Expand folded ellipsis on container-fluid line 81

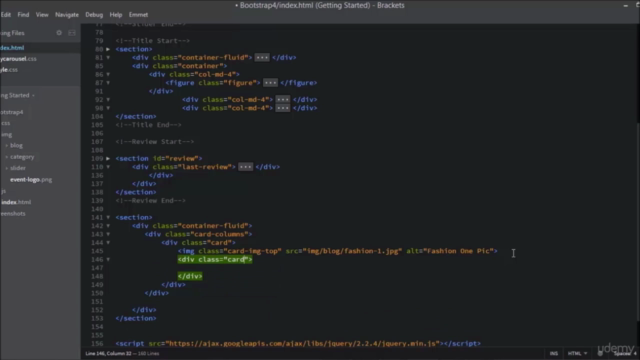262,58
